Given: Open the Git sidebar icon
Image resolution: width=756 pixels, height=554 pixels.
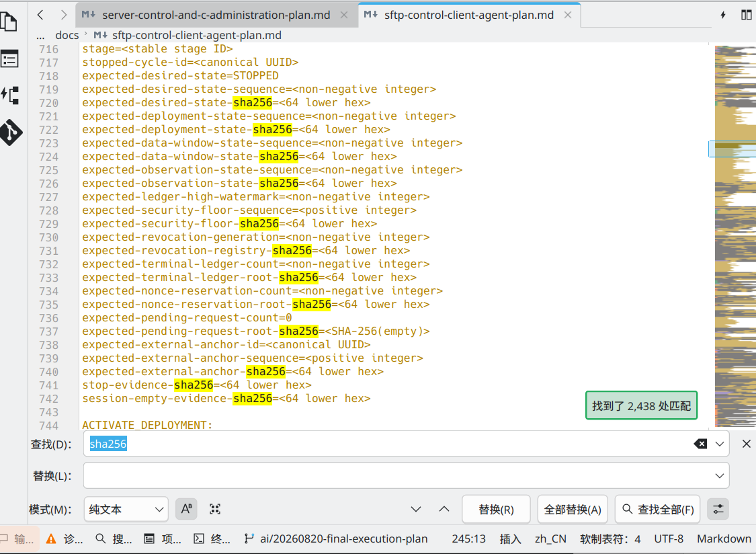Looking at the screenshot, I should pyautogui.click(x=10, y=132).
